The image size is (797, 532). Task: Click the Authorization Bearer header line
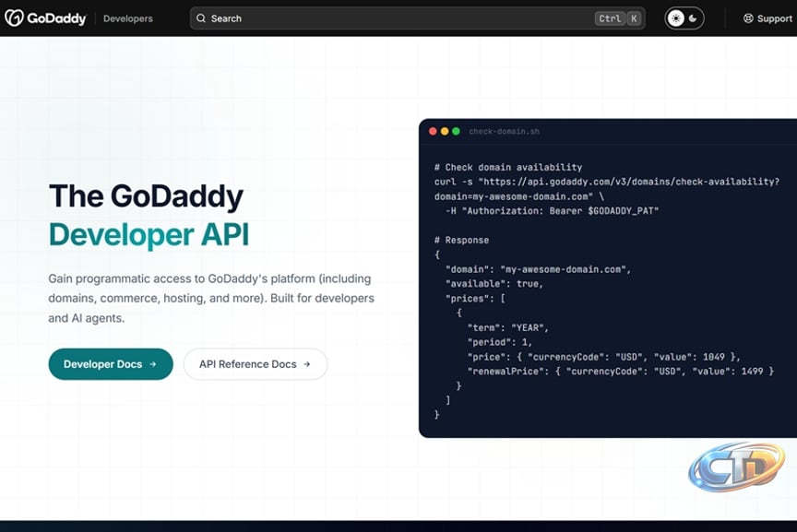point(552,210)
